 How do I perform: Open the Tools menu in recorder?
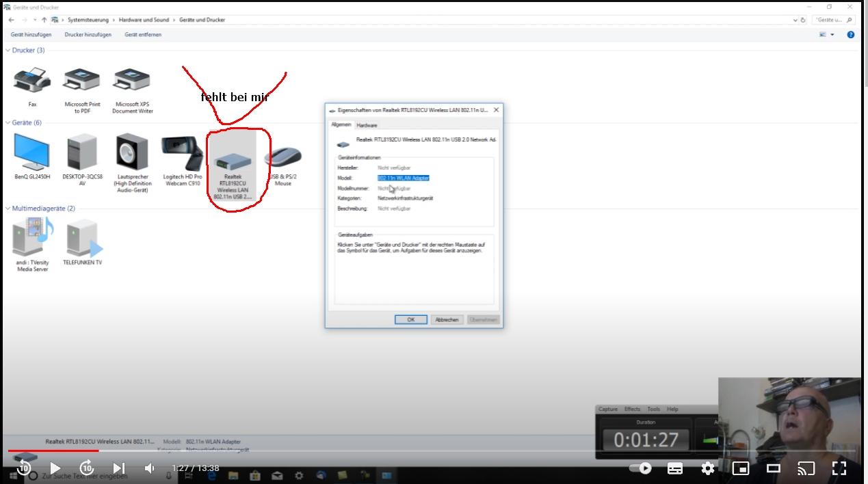coord(654,409)
